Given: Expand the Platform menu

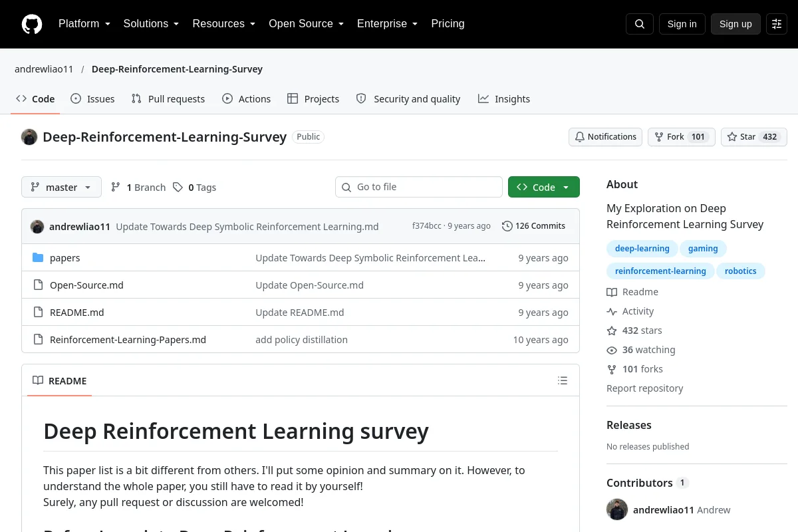Looking at the screenshot, I should (84, 24).
